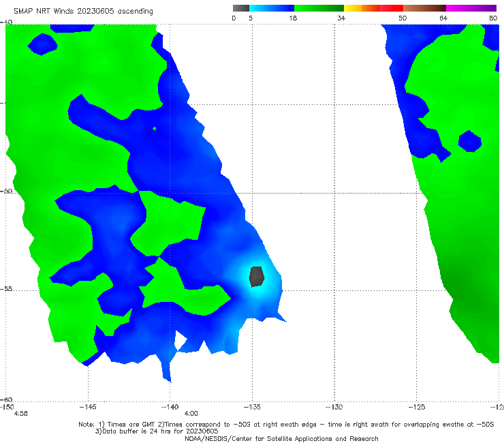Viewport: 504px width, 443px height.
Task: Click the color bar label '64'
Action: point(443,18)
